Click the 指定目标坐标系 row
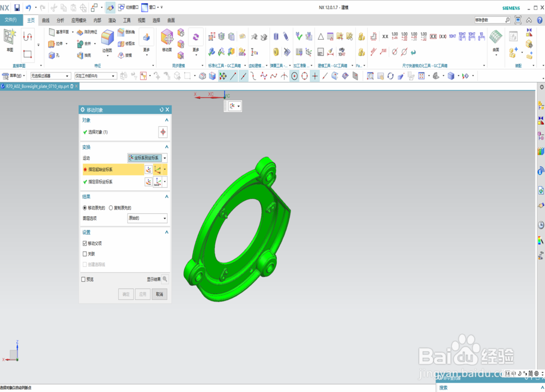The width and height of the screenshot is (545, 392). point(113,182)
